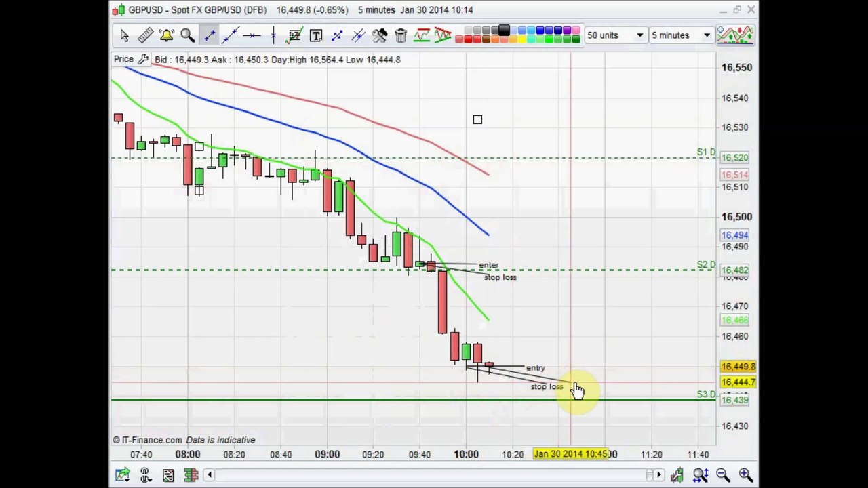Open the hammer and wrench object settings

click(x=379, y=35)
